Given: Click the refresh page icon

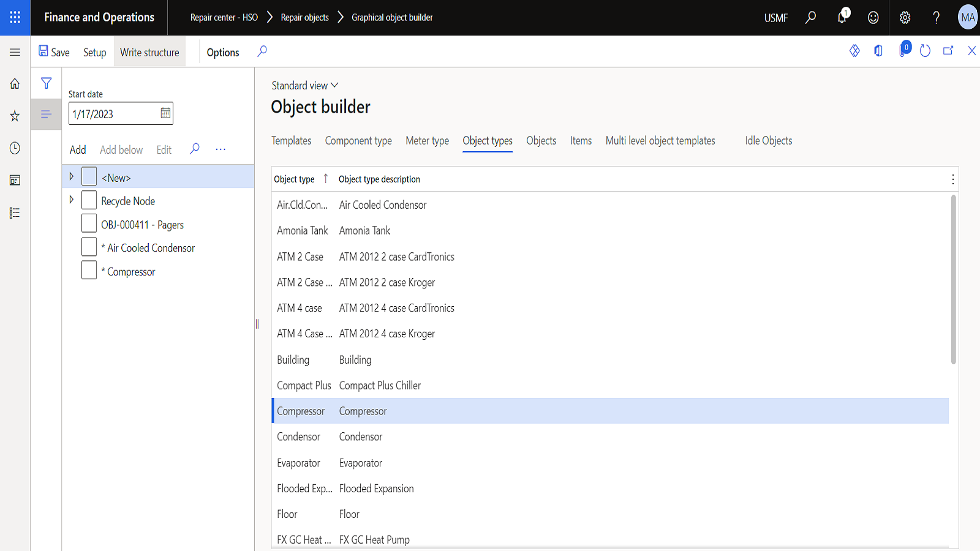Looking at the screenshot, I should coord(925,51).
